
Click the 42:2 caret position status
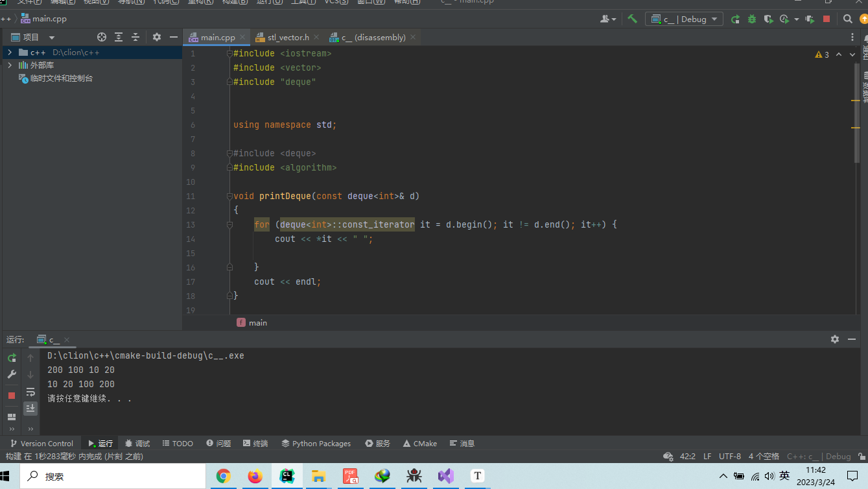(687, 457)
